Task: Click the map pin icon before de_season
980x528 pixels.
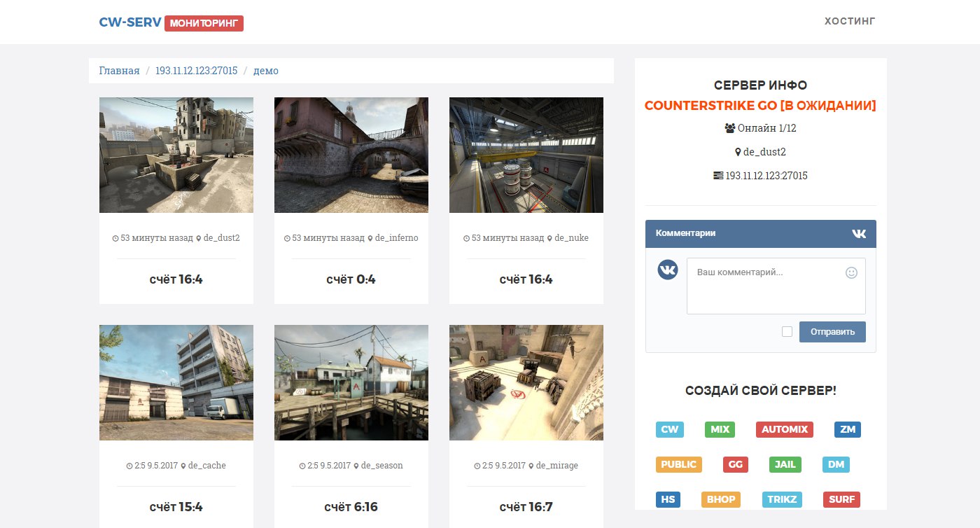Action: click(356, 466)
